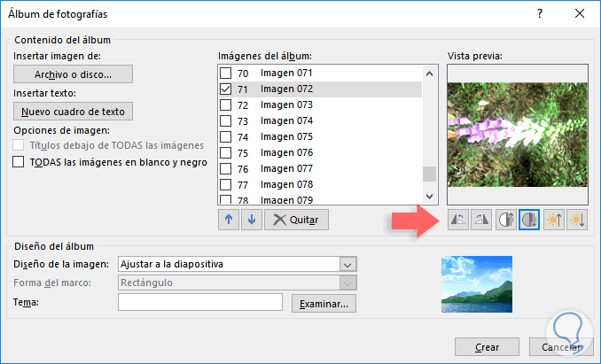Rotate the image left (counterclockwise)
This screenshot has height=364, width=601.
[x=458, y=220]
